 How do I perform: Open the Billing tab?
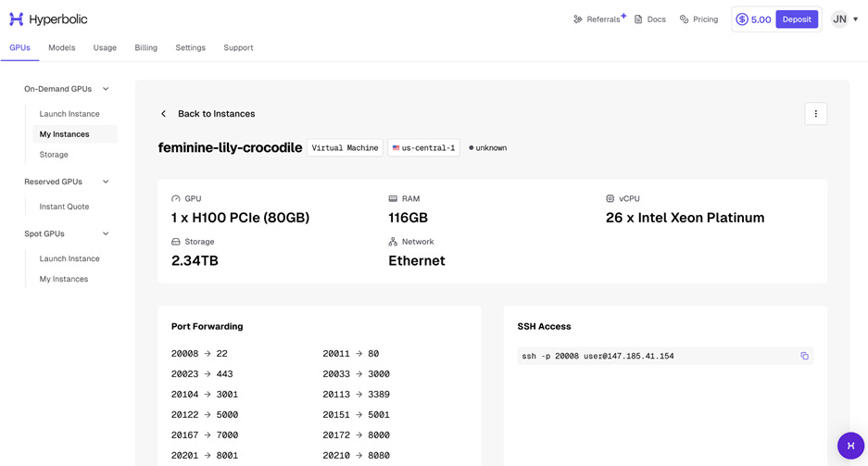pyautogui.click(x=146, y=47)
